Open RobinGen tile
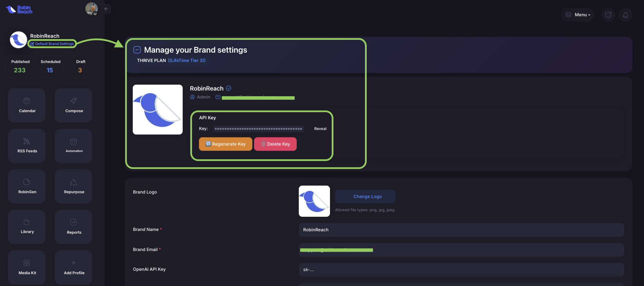This screenshot has width=644, height=286. point(27,186)
